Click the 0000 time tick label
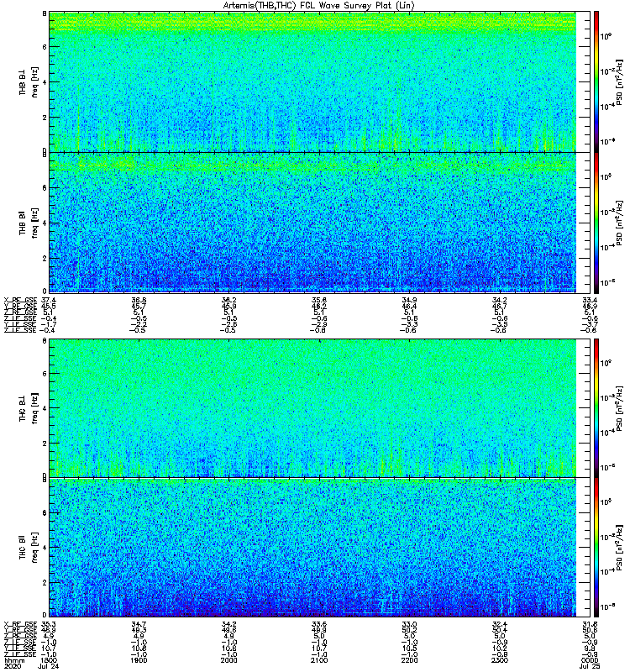This screenshot has height=672, width=630. pyautogui.click(x=589, y=660)
